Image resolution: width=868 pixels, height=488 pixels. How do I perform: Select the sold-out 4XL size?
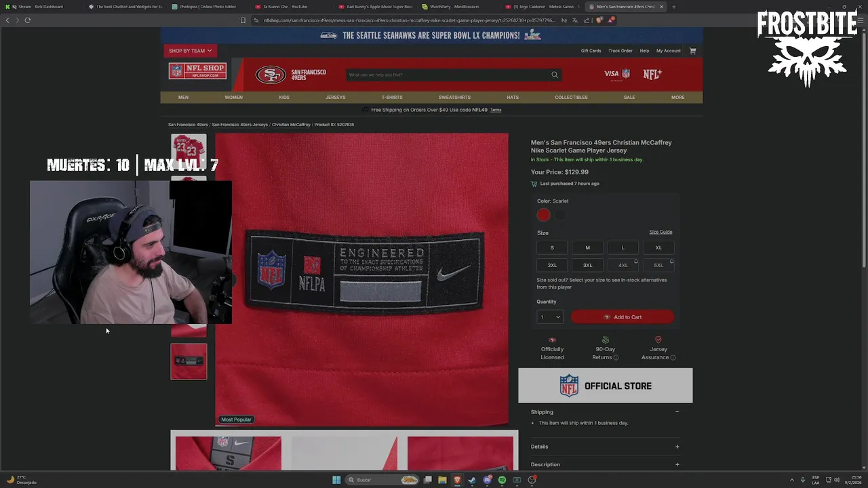[x=623, y=265]
